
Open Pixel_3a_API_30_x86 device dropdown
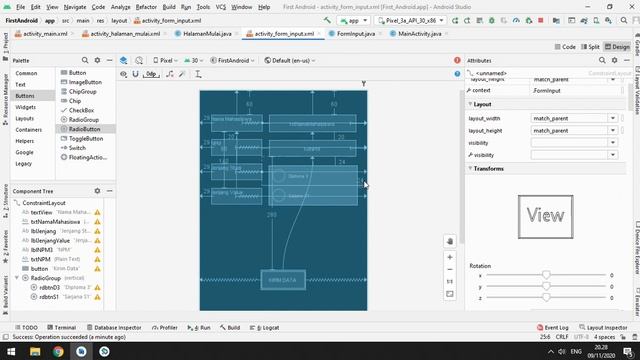[x=411, y=20]
